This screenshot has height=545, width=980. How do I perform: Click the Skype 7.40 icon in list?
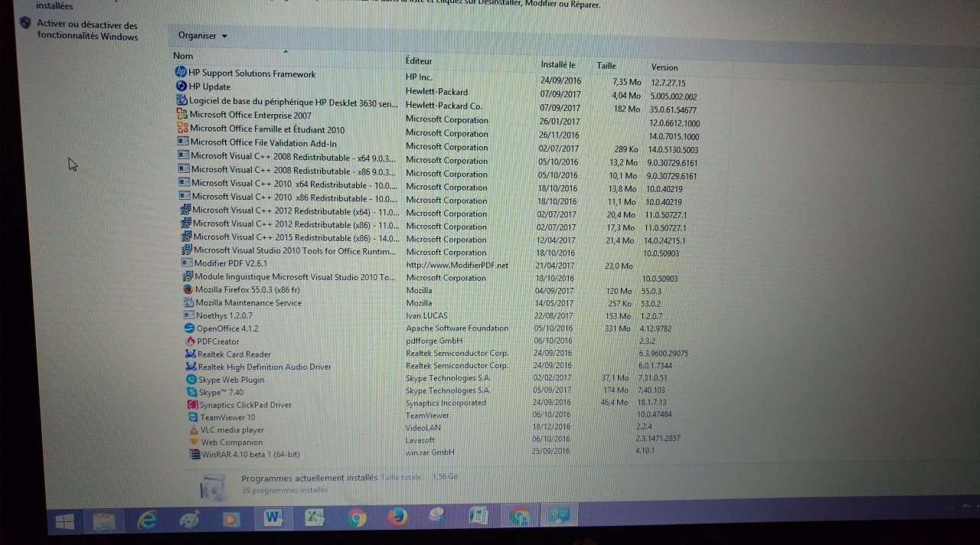(192, 392)
